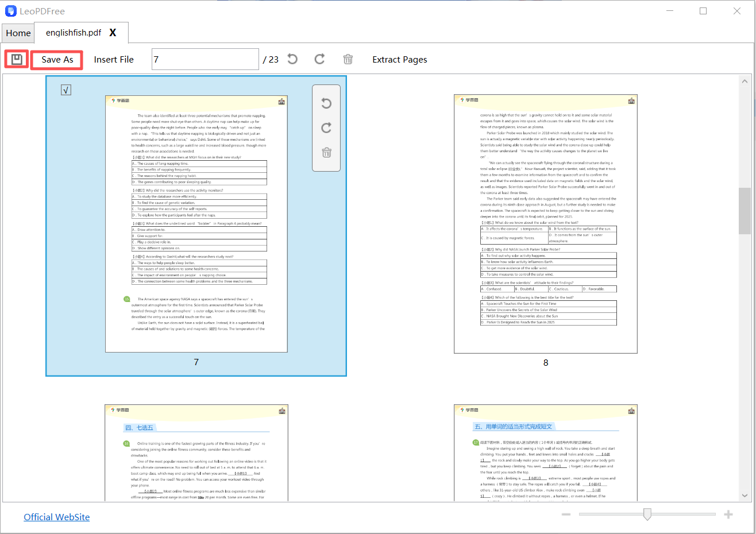Close the englishfish.pdf document tab
This screenshot has height=534, width=756.
[x=113, y=33]
